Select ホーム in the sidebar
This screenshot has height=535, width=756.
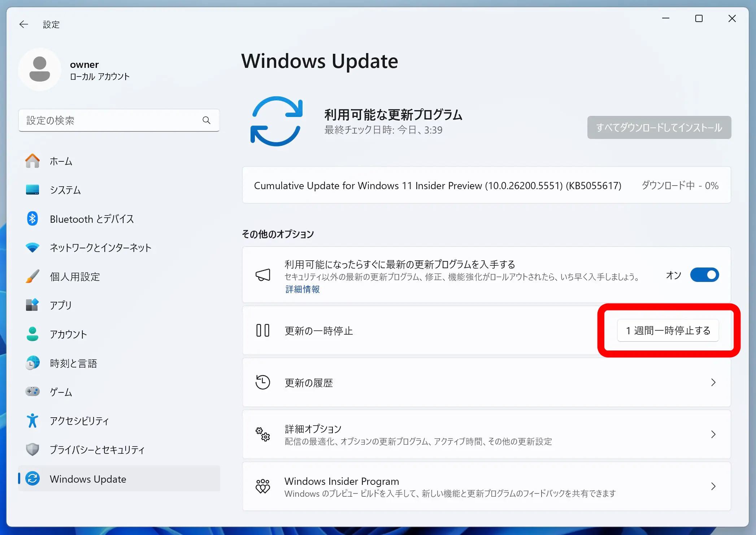[x=61, y=161]
